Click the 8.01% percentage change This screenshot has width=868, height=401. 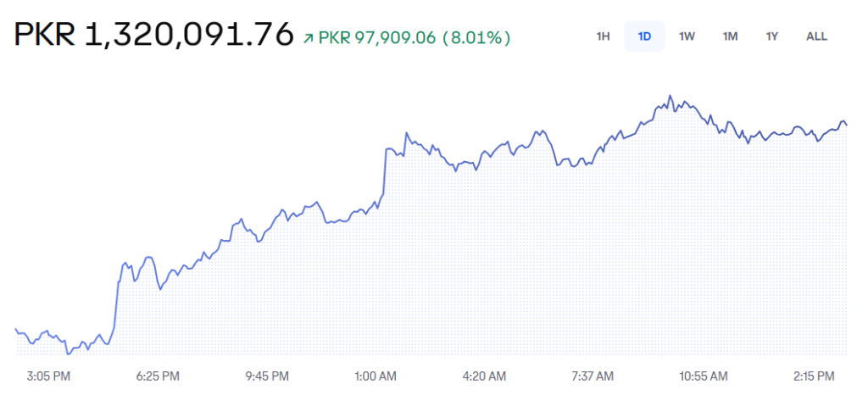tap(478, 38)
